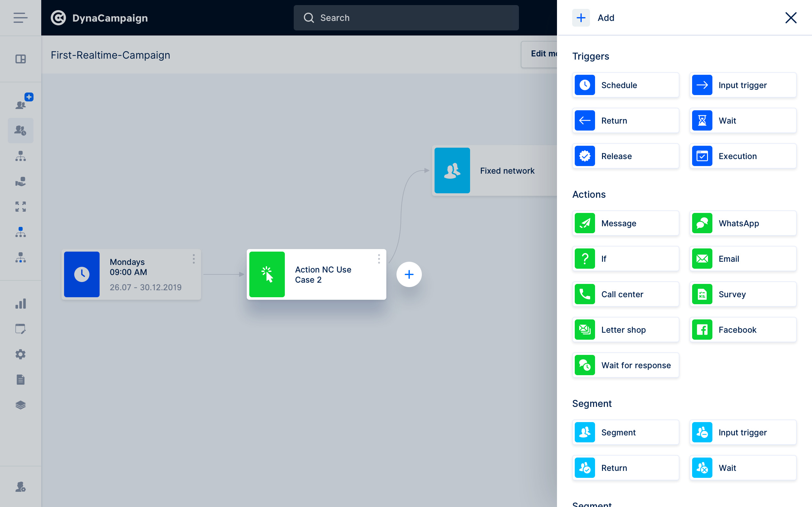
Task: Open three-dot menu on Mondays schedule node
Action: pos(193,259)
